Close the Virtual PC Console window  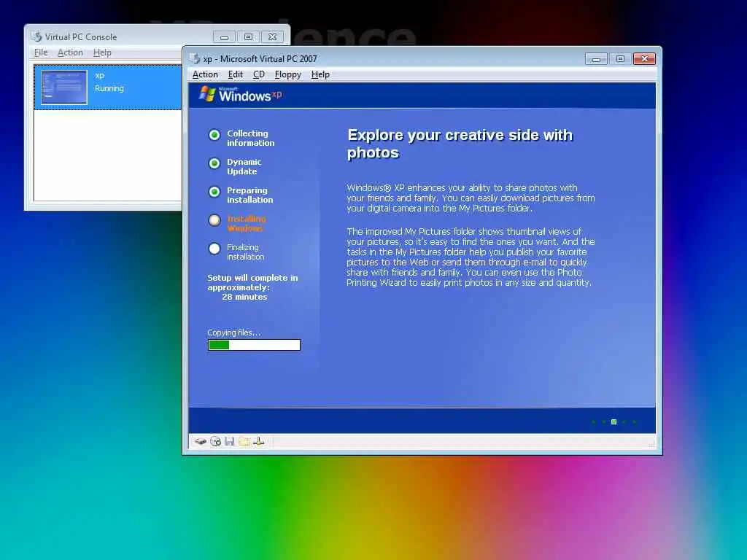(x=273, y=36)
